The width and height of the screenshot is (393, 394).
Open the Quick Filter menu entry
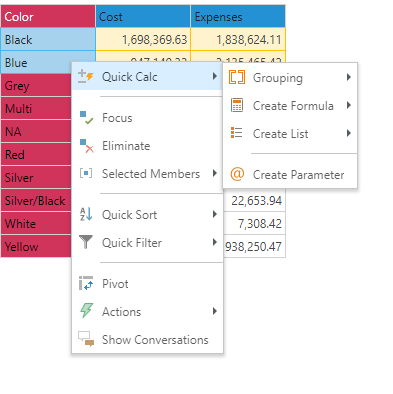[147, 243]
